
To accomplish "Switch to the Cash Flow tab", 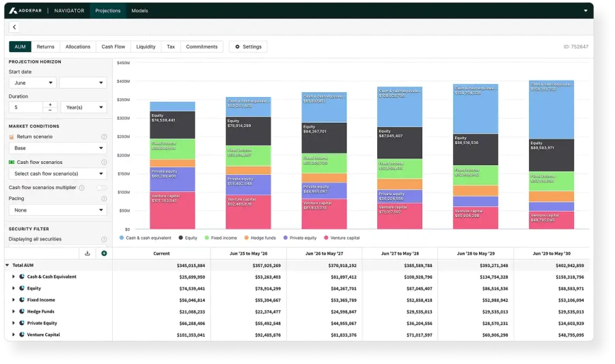I will coord(113,47).
